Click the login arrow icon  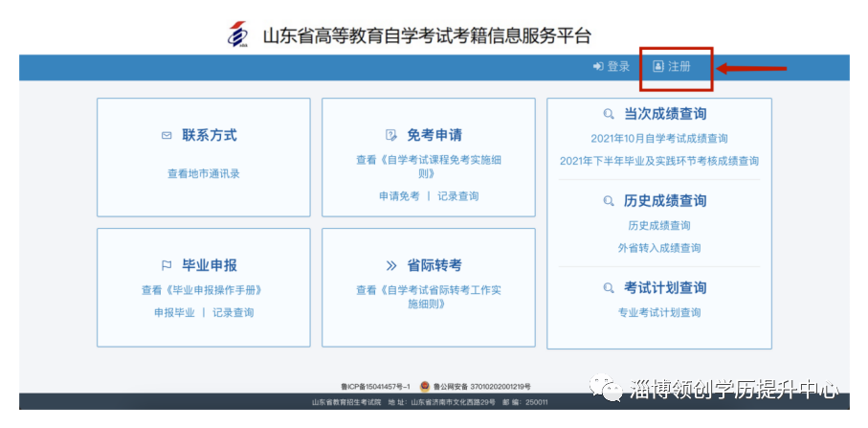click(598, 66)
